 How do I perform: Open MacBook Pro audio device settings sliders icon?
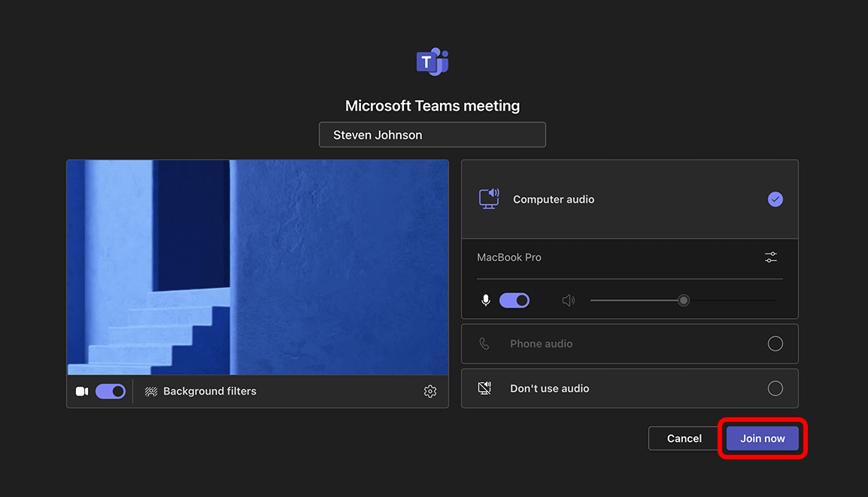tap(770, 257)
